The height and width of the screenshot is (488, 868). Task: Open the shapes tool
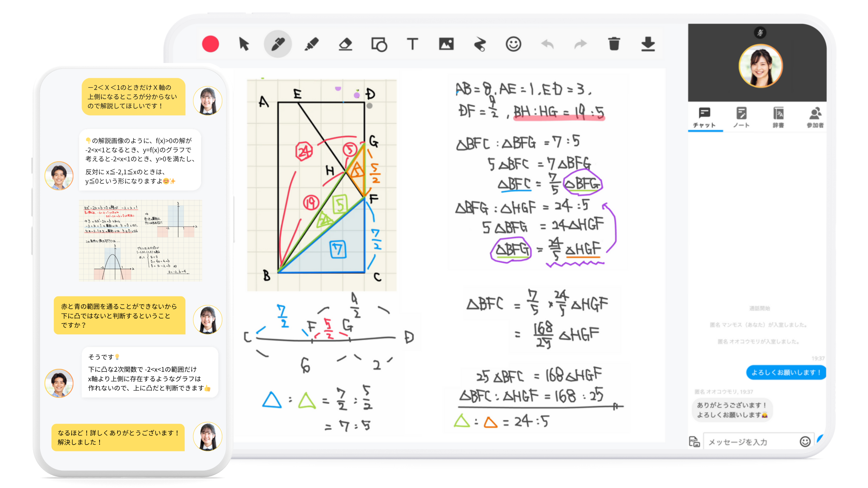click(x=379, y=44)
